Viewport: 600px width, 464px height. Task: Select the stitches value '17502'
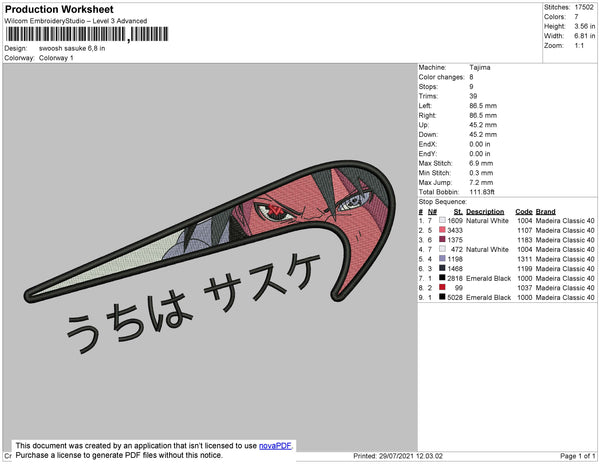(x=584, y=7)
